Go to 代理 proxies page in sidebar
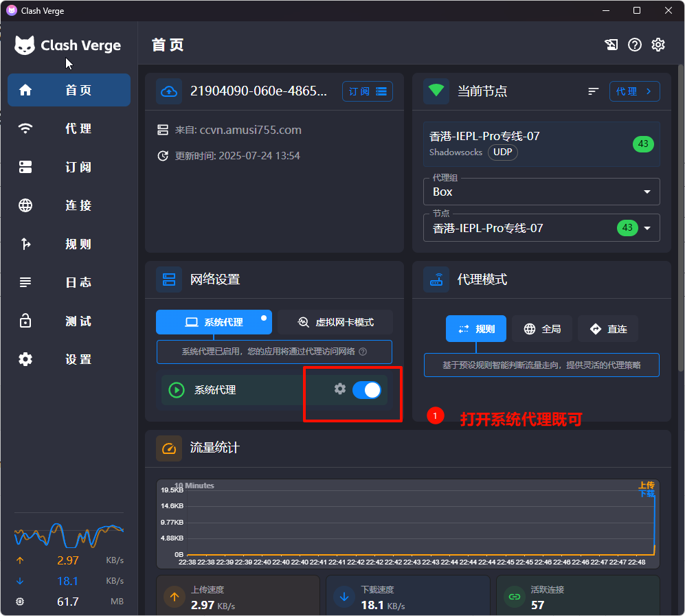Viewport: 685px width, 616px height. tap(69, 128)
